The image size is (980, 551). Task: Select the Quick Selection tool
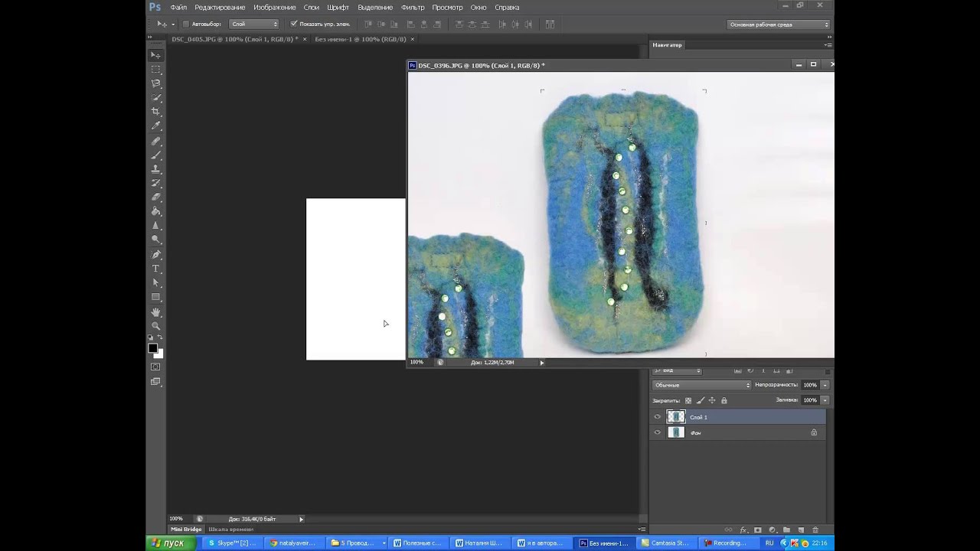155,98
